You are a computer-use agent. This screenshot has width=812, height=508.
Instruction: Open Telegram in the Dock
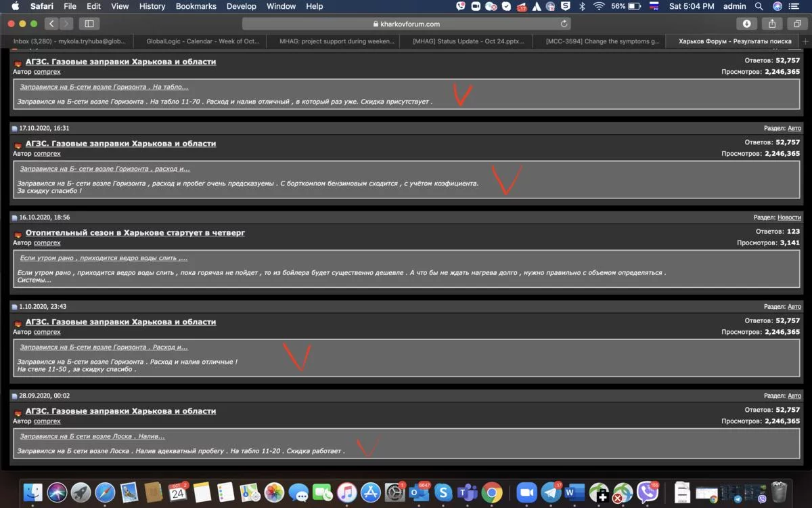point(551,492)
